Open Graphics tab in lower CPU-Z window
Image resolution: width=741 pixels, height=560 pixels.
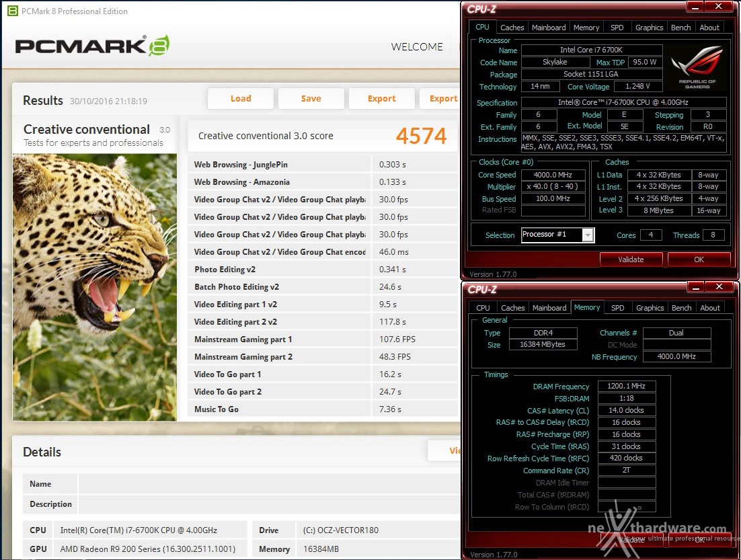(x=650, y=308)
